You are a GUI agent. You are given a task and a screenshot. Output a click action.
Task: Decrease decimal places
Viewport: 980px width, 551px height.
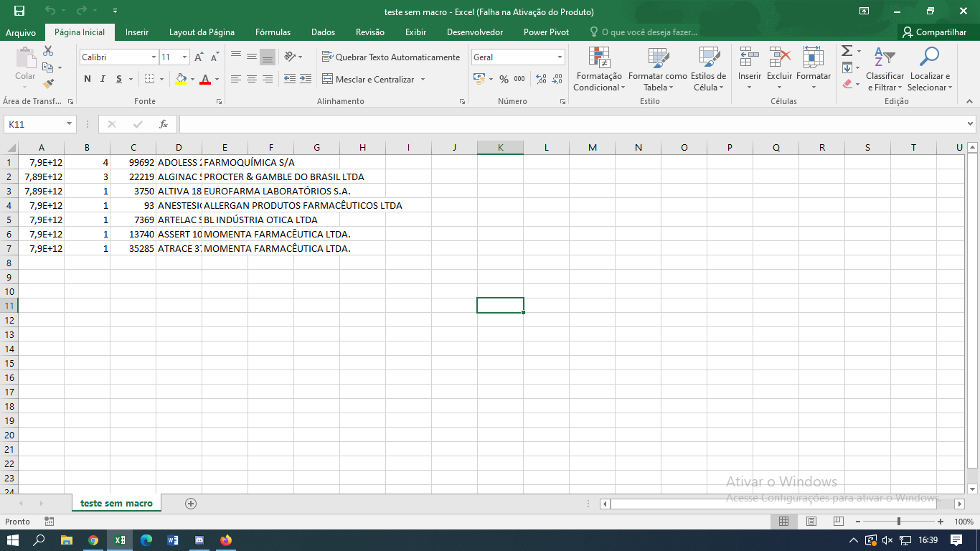click(x=557, y=79)
